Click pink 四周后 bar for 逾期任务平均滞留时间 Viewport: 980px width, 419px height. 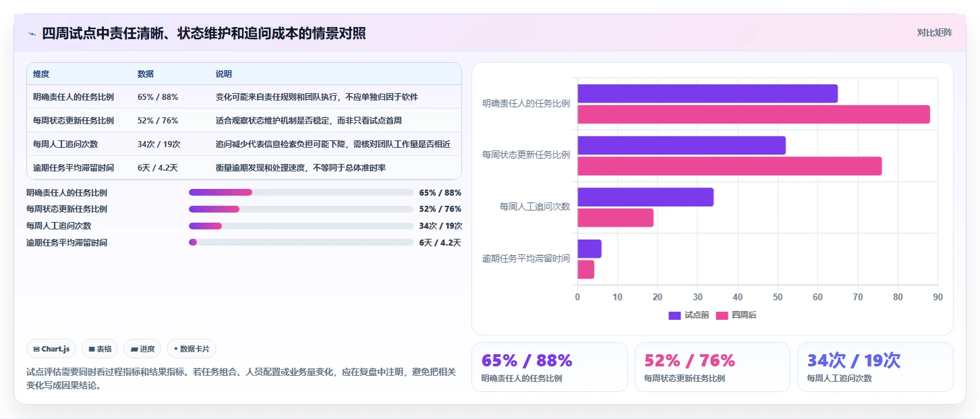point(585,269)
